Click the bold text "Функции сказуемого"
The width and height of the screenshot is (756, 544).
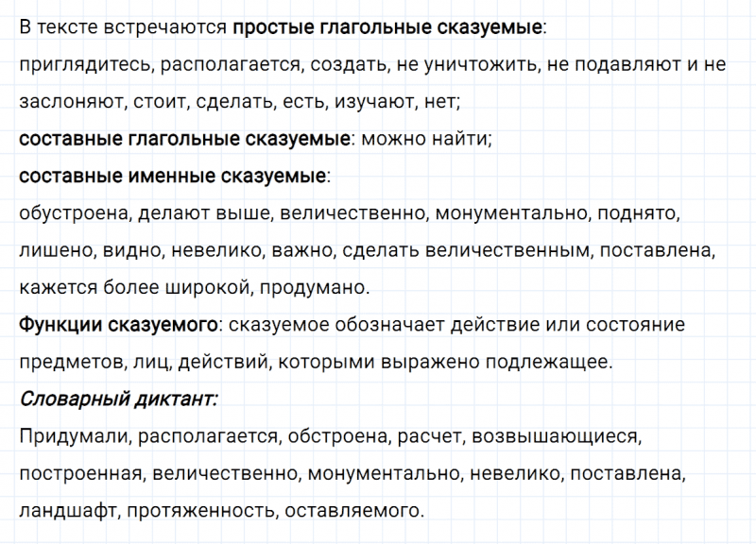pos(118,325)
